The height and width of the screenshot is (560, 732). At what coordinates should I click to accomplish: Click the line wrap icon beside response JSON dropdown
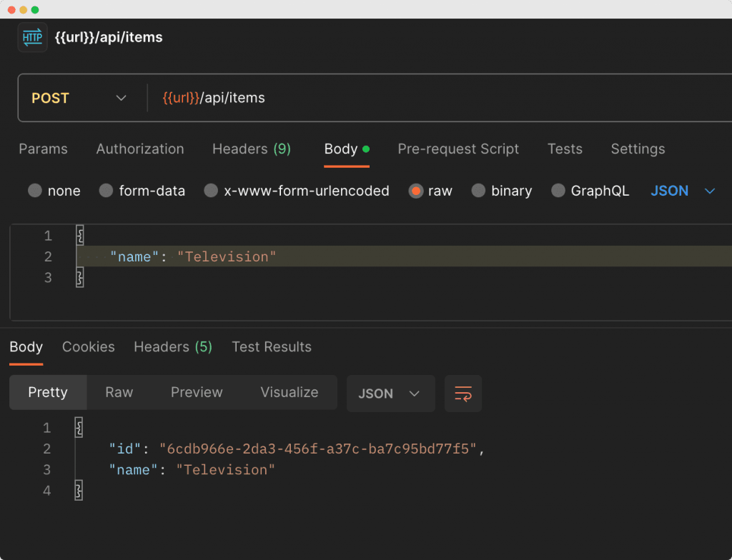tap(463, 393)
